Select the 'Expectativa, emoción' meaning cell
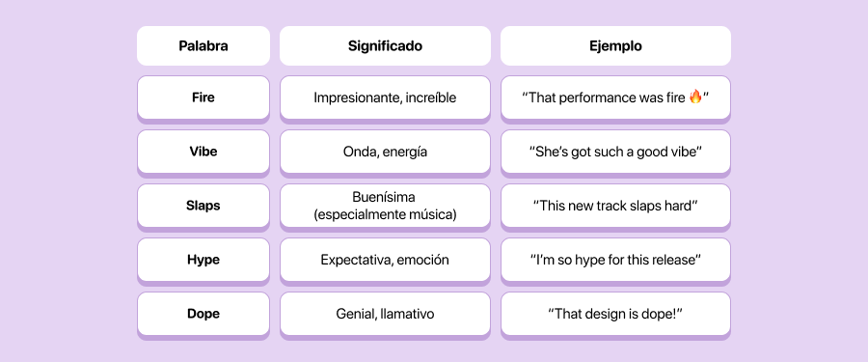Screen dimensions: 868x362 tap(385, 260)
